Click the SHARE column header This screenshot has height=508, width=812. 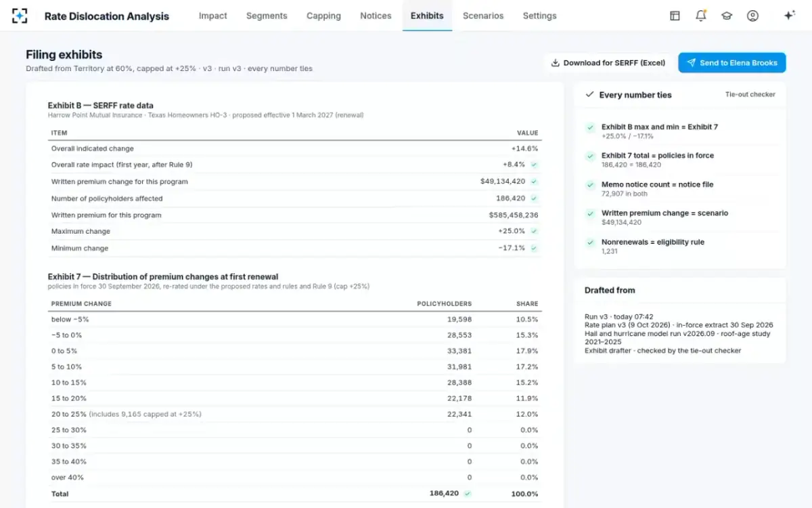pos(527,303)
